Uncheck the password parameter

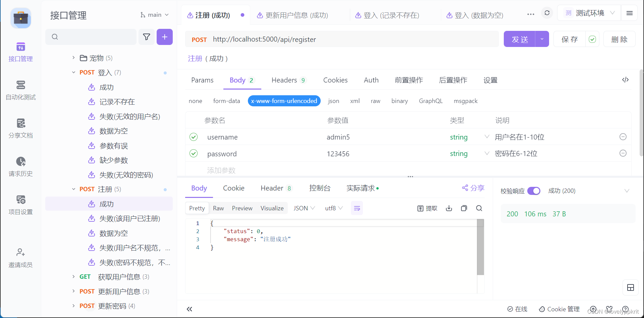click(194, 153)
